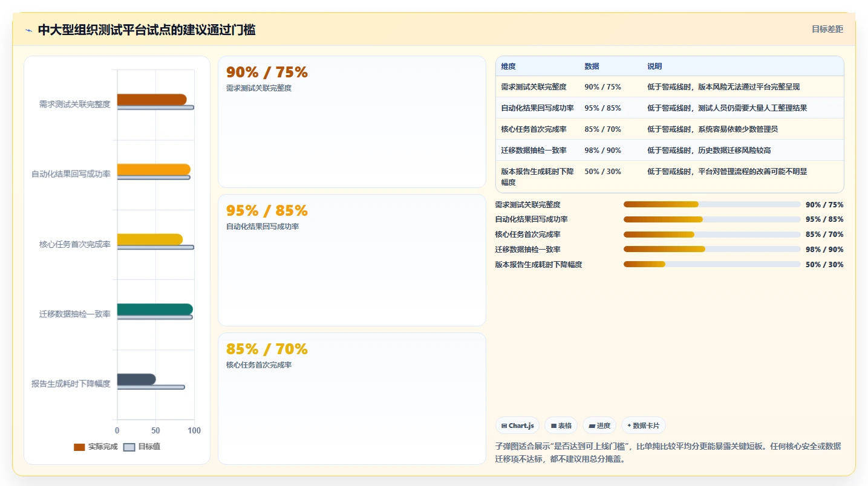868x486 pixels.
Task: Click description 版本风险无法通过平台完整呈现 in table
Action: [749, 87]
